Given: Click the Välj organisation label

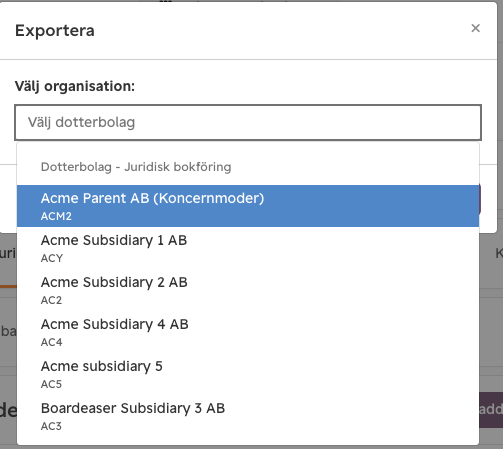Looking at the screenshot, I should click(x=75, y=86).
